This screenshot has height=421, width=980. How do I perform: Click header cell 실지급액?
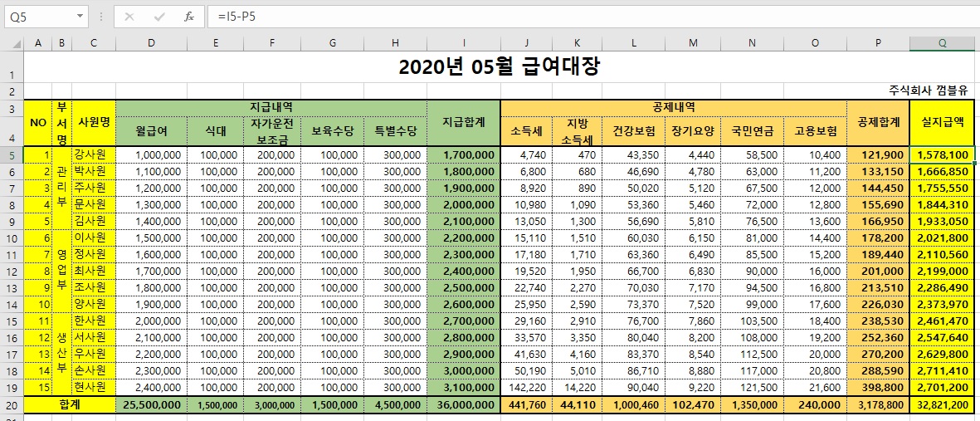coord(942,123)
